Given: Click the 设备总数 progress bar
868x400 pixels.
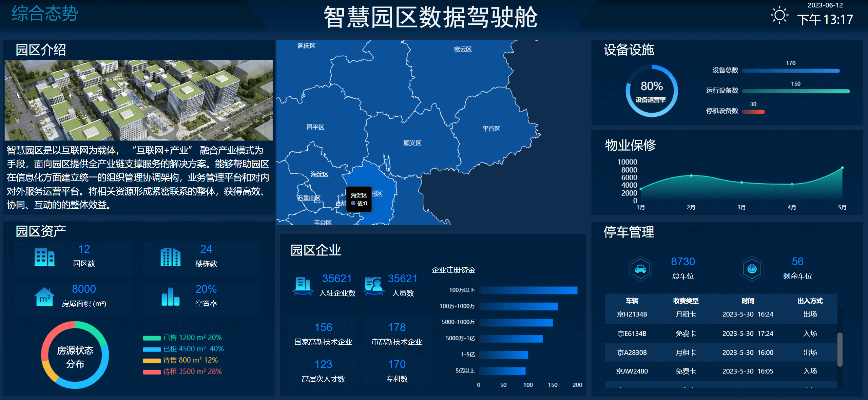Looking at the screenshot, I should coord(790,71).
